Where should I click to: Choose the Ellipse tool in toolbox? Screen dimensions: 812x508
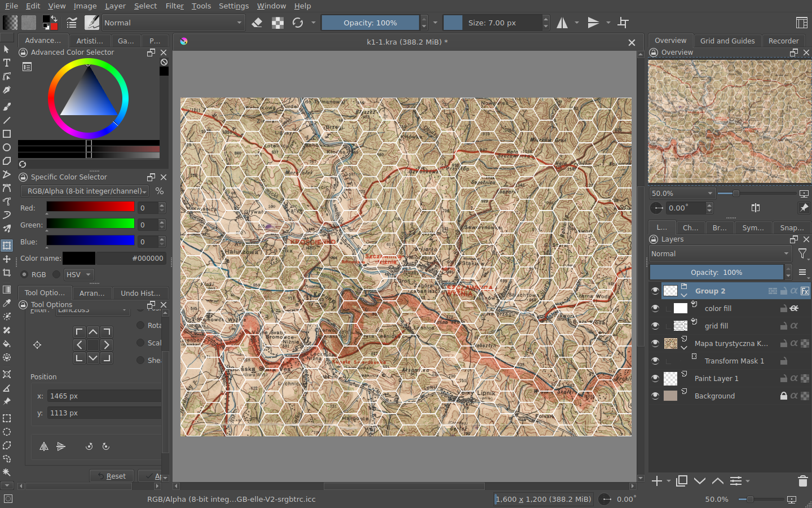tap(7, 147)
